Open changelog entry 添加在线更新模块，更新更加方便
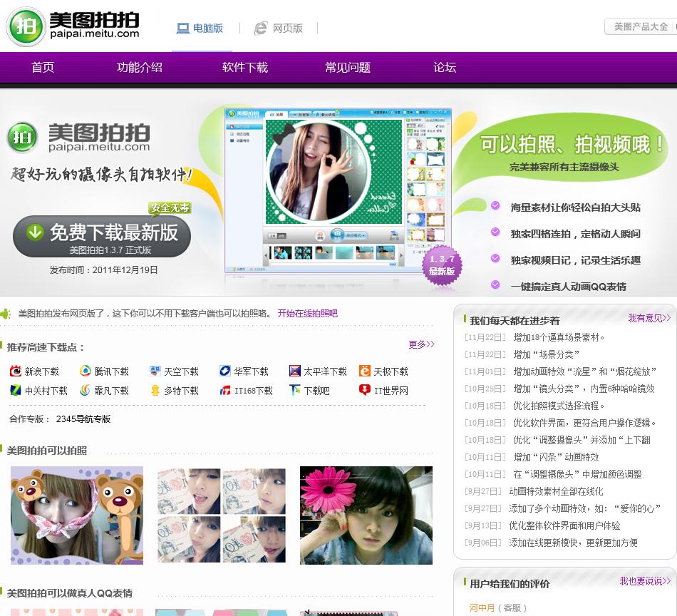This screenshot has width=677, height=616. 573,543
